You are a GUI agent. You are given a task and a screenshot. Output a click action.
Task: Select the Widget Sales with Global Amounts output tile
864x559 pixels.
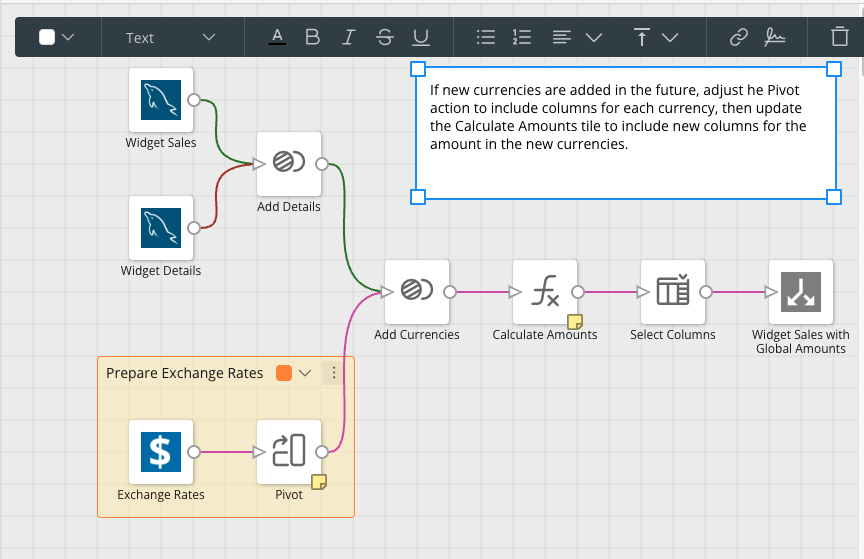click(801, 292)
